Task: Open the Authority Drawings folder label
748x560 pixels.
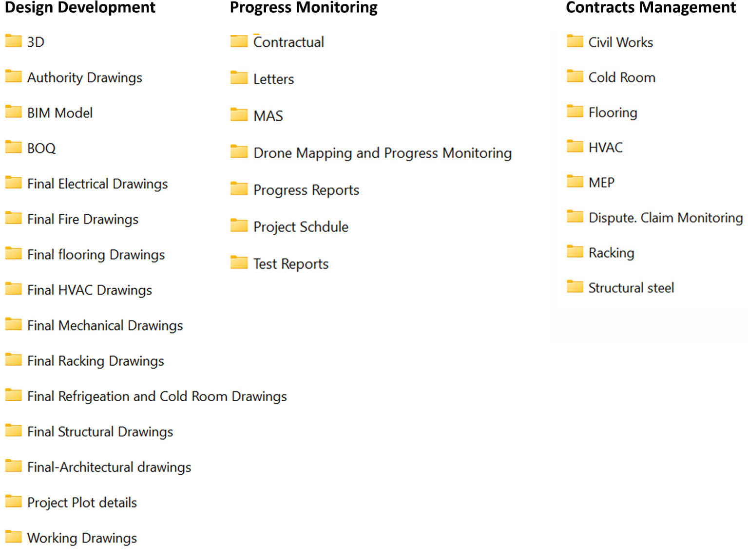Action: tap(85, 77)
